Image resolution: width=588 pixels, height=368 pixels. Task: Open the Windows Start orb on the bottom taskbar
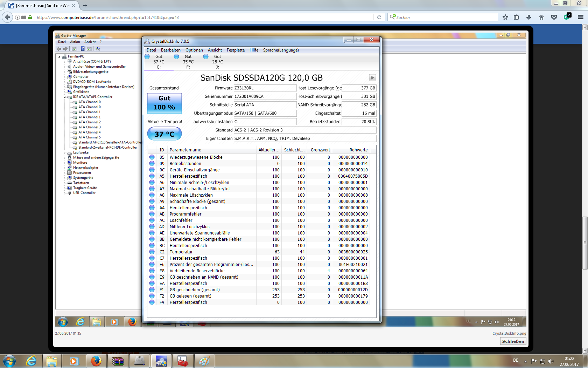tap(9, 361)
